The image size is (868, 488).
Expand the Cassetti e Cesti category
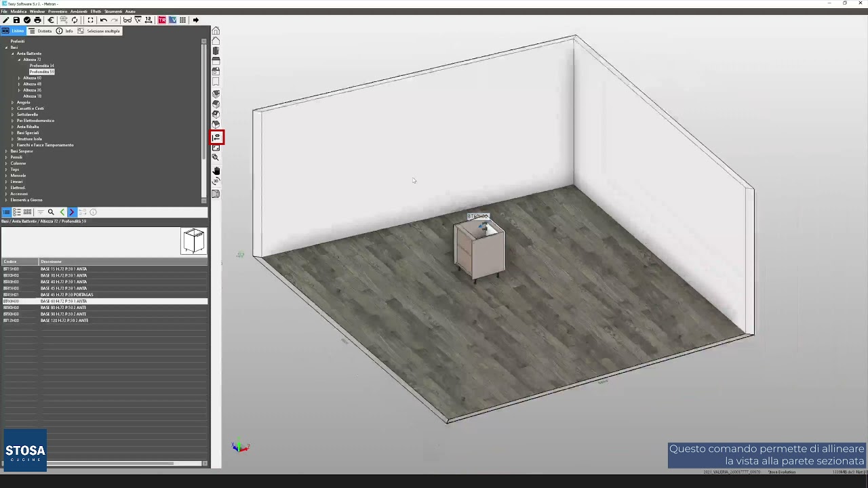click(x=12, y=108)
